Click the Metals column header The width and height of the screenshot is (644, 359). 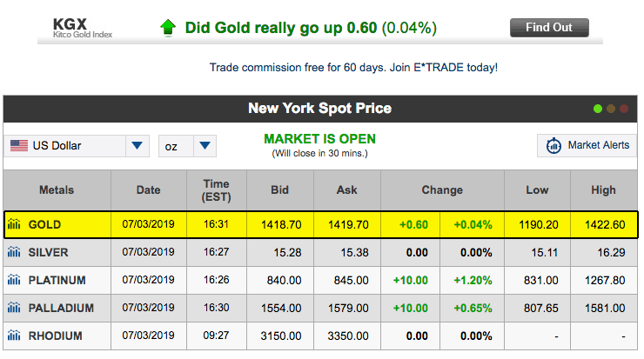57,190
